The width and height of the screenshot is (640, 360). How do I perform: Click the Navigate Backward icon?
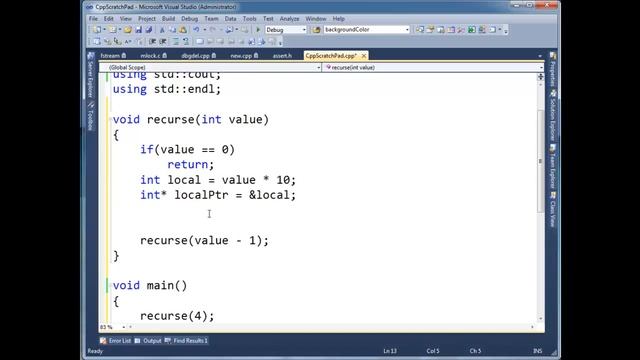click(229, 30)
